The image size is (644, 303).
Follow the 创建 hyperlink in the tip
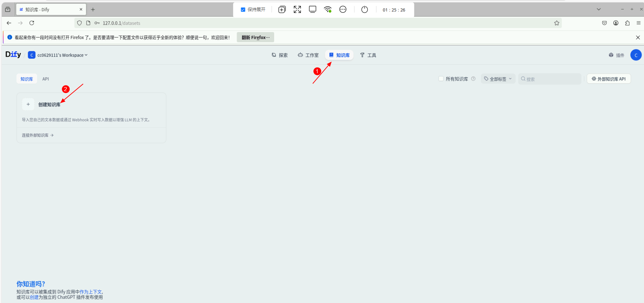click(x=34, y=297)
